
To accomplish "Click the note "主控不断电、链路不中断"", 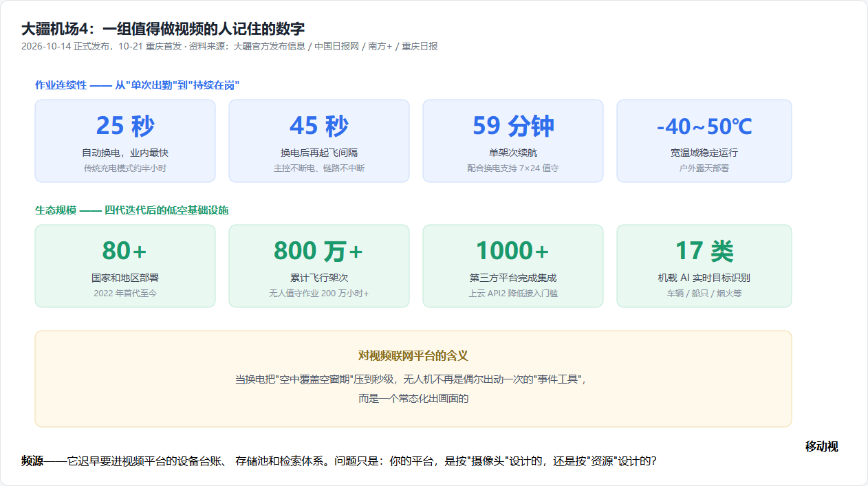I will (319, 168).
